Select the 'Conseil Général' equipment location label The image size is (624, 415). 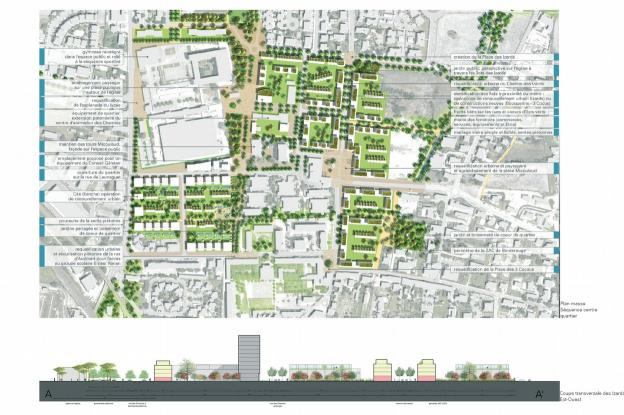tap(91, 160)
